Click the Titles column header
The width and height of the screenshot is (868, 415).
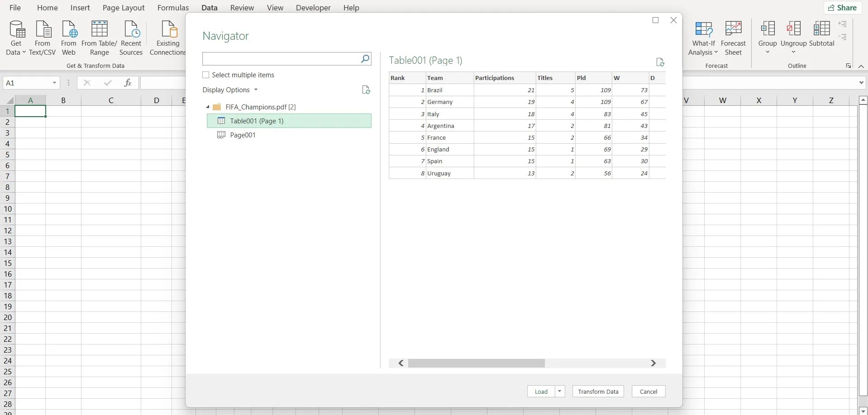[x=555, y=78]
